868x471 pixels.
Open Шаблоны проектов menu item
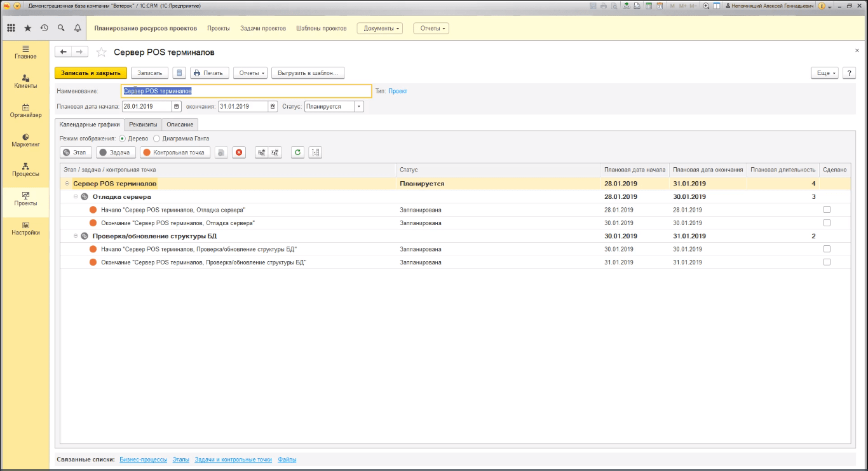tap(322, 28)
